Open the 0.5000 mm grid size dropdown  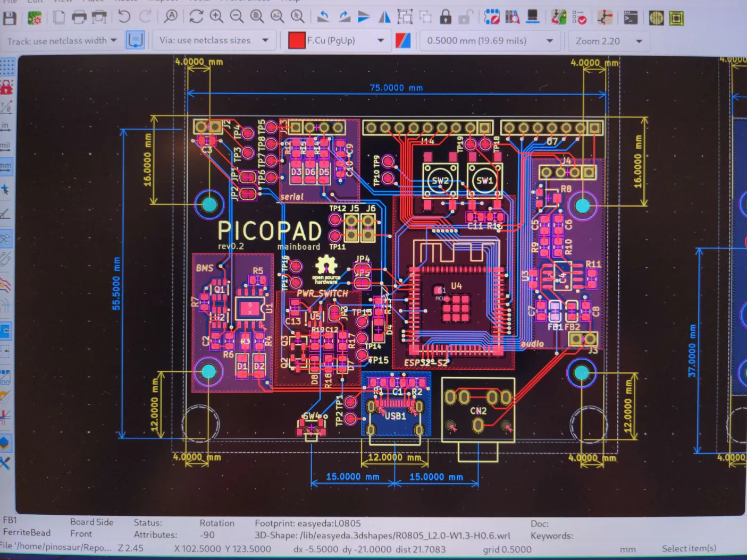pos(490,41)
